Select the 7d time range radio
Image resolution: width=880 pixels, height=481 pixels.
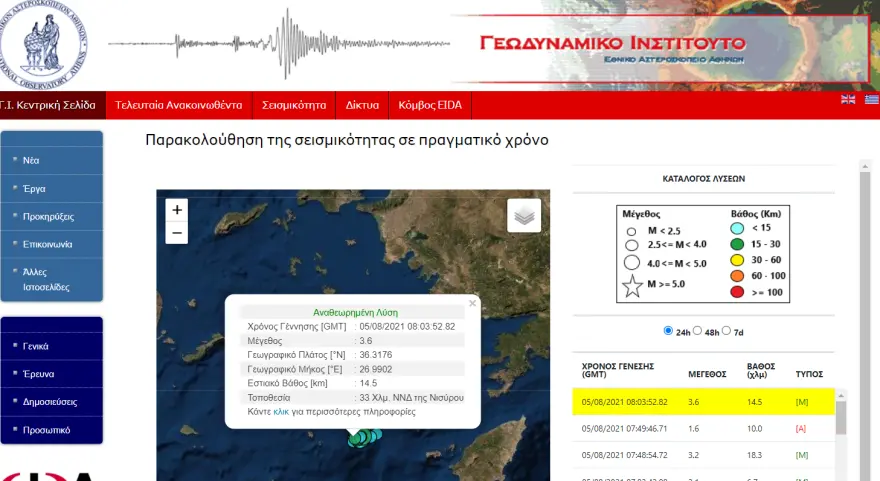coord(727,331)
